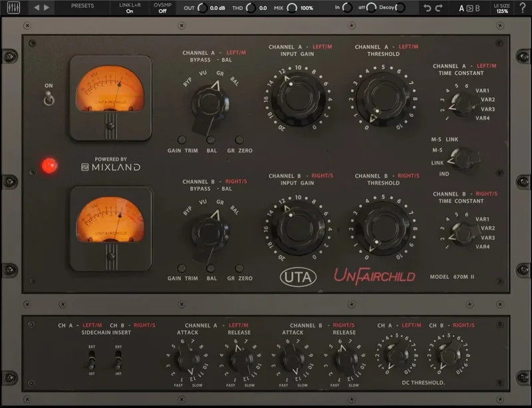532x408 pixels.
Task: Flip the ON power toggle switch
Action: (49, 99)
